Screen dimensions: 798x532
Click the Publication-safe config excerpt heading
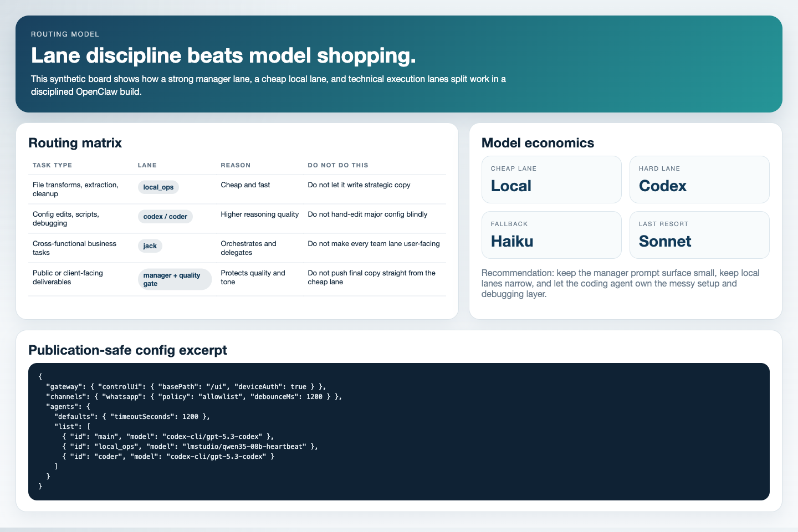127,350
